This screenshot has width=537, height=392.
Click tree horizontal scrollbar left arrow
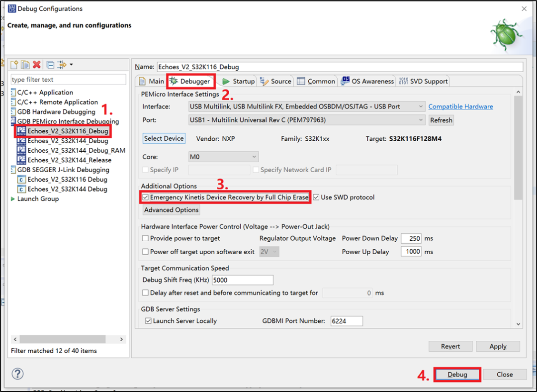click(15, 339)
